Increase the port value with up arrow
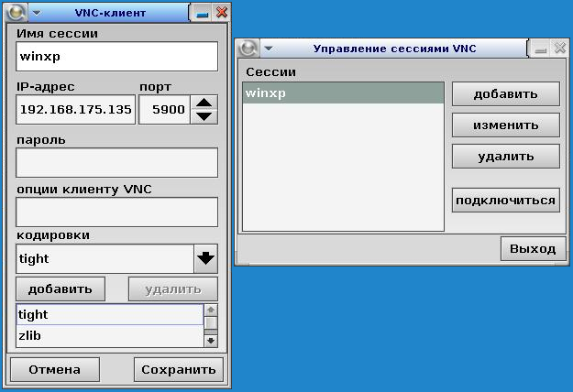This screenshot has height=392, width=573. pos(206,103)
